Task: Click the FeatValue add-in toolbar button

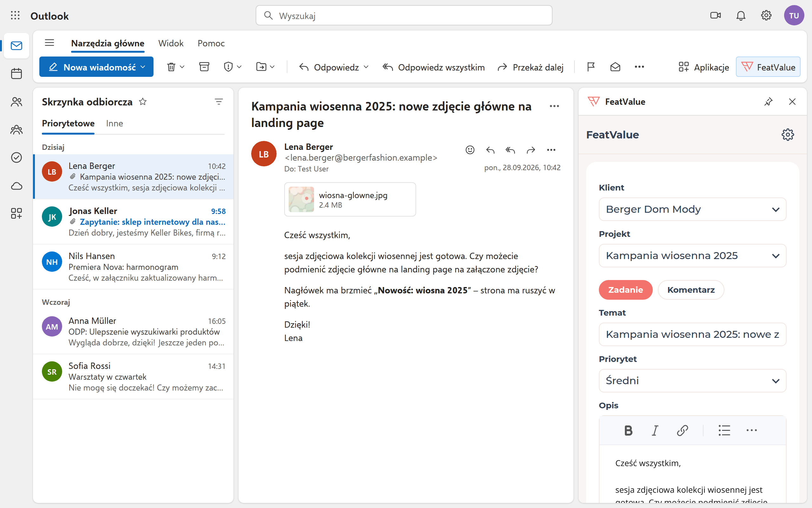Action: [768, 67]
